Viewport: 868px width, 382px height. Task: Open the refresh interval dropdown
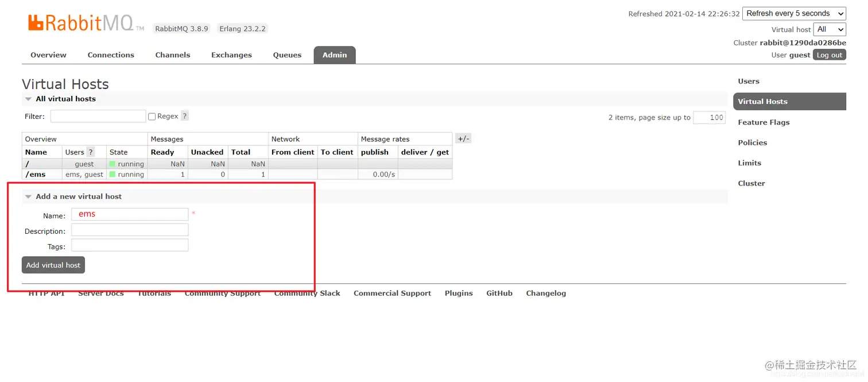click(795, 13)
